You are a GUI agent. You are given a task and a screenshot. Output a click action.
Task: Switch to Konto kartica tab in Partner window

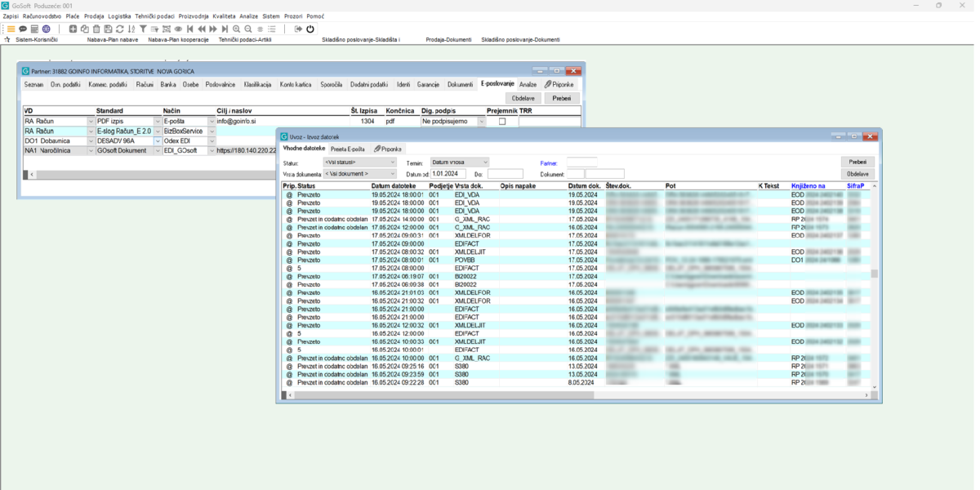pos(296,84)
